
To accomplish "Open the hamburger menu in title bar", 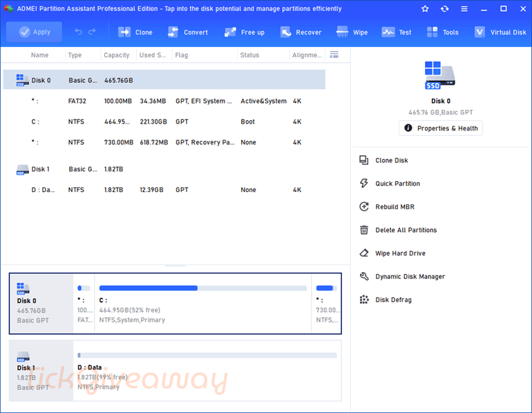I will (464, 9).
